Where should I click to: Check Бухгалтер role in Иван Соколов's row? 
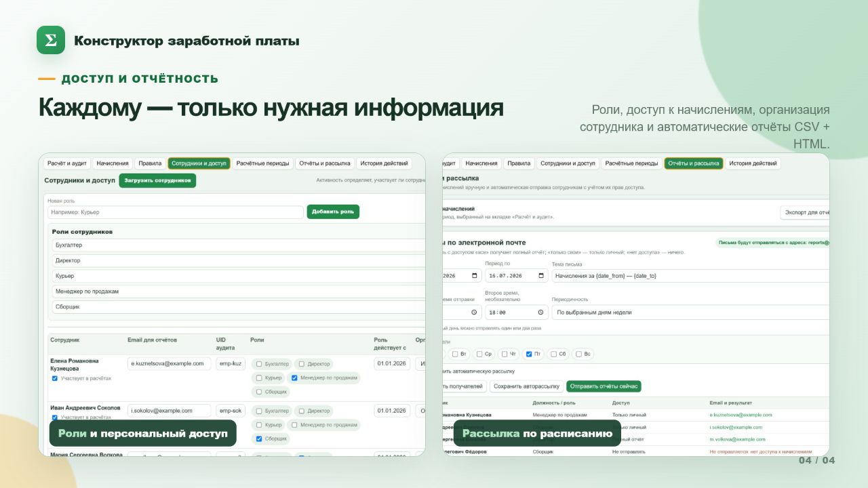pyautogui.click(x=259, y=411)
